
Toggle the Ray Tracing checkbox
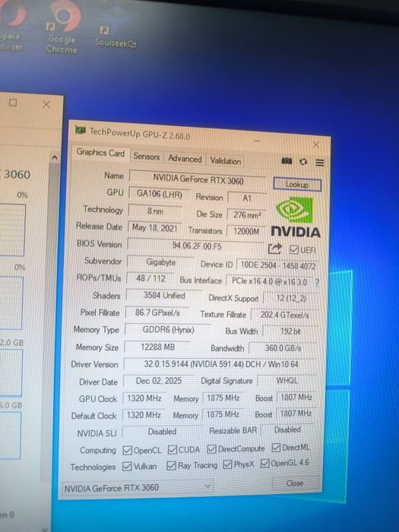coord(171,465)
